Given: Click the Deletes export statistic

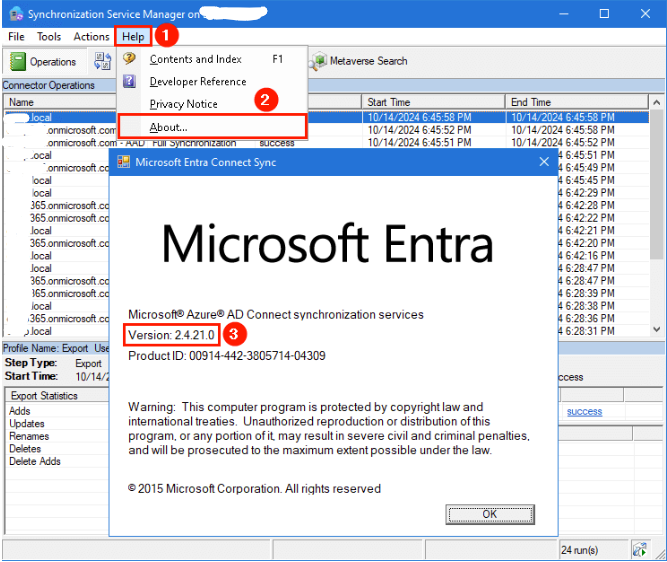Looking at the screenshot, I should click(25, 449).
